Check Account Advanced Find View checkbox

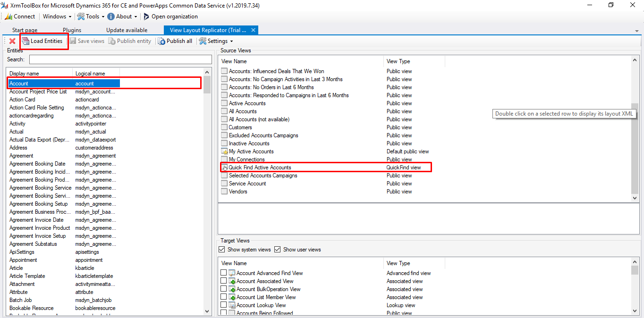point(223,273)
